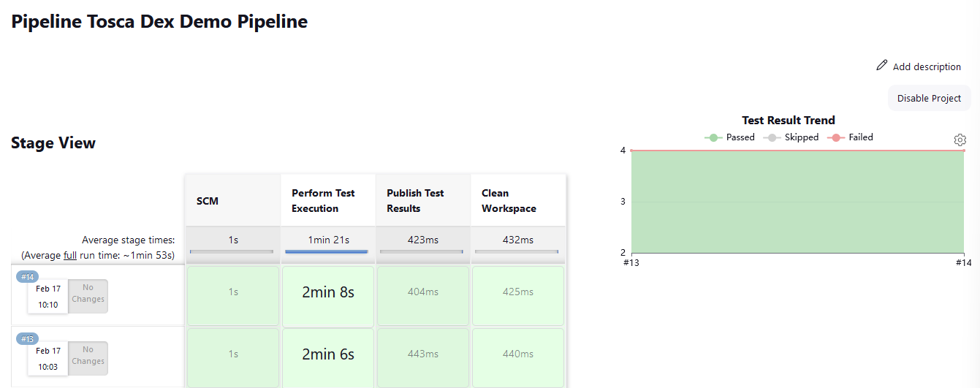Click the 404ms Publish Test Results cell
Viewport: 980px width, 388px height.
(423, 292)
